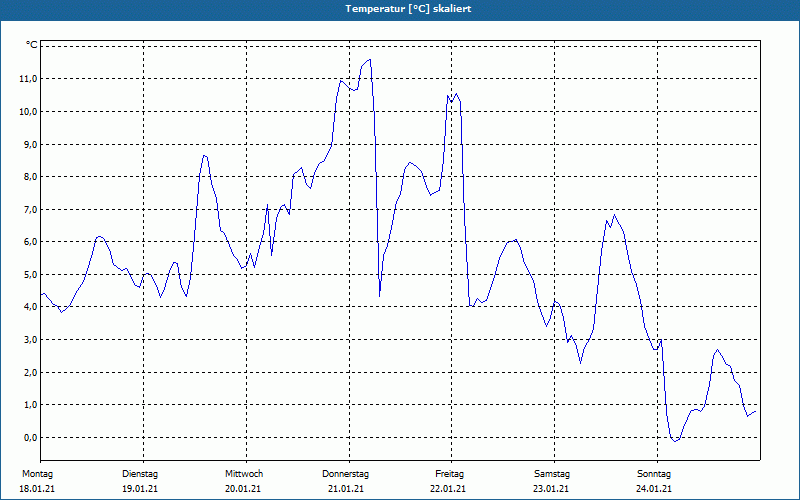Click the 7,0 y-axis value
The width and height of the screenshot is (800, 500).
(x=30, y=209)
